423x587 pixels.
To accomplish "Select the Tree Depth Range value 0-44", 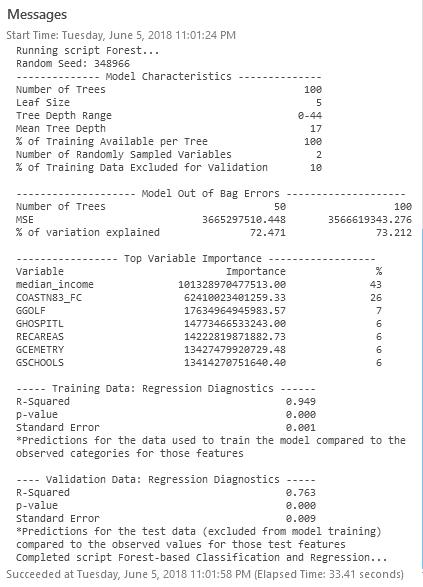I will [310, 115].
